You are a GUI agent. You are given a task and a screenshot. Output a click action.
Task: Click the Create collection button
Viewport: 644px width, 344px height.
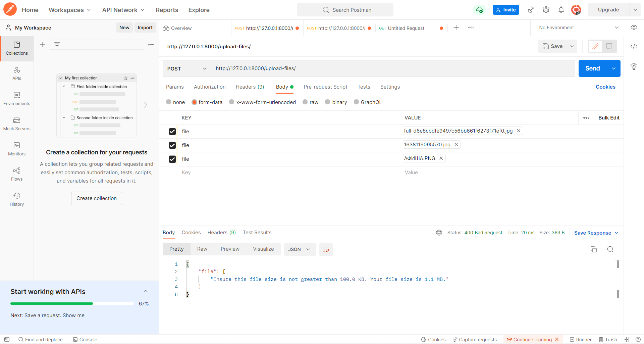tap(96, 198)
